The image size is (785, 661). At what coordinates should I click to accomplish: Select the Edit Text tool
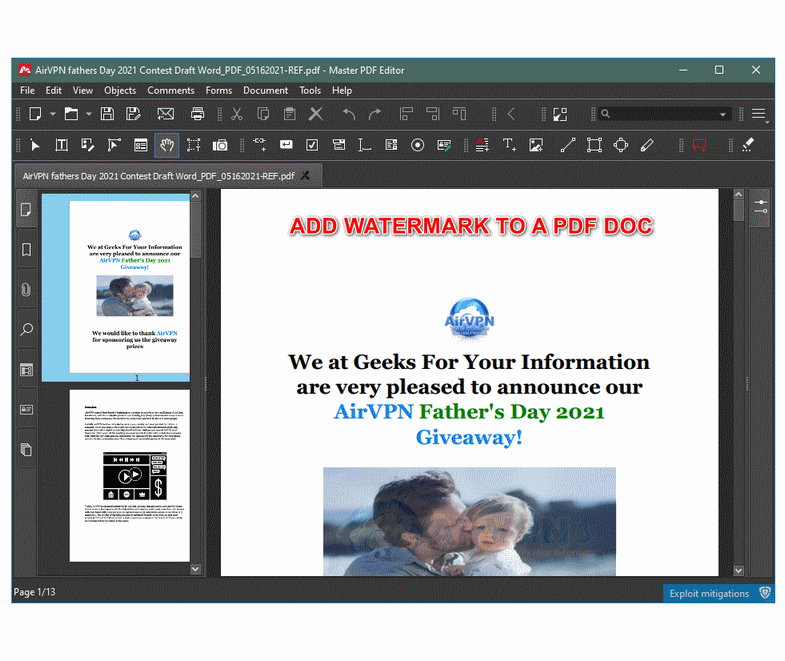[62, 145]
